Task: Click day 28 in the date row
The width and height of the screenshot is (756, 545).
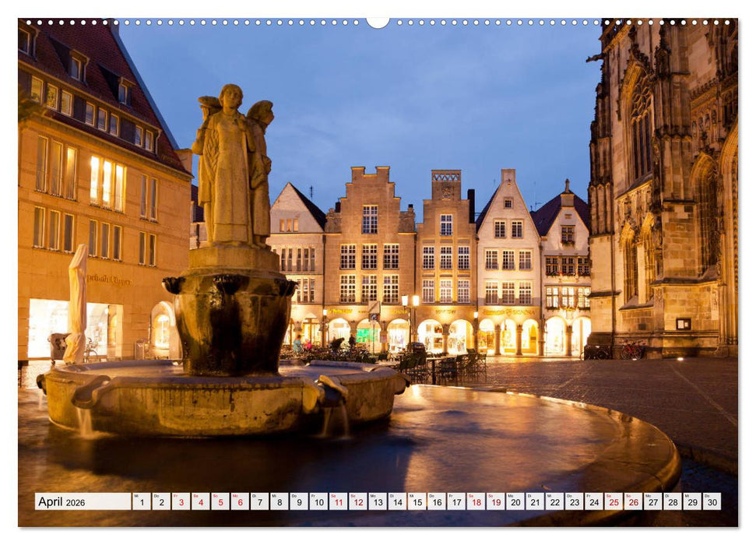Action: click(x=672, y=501)
